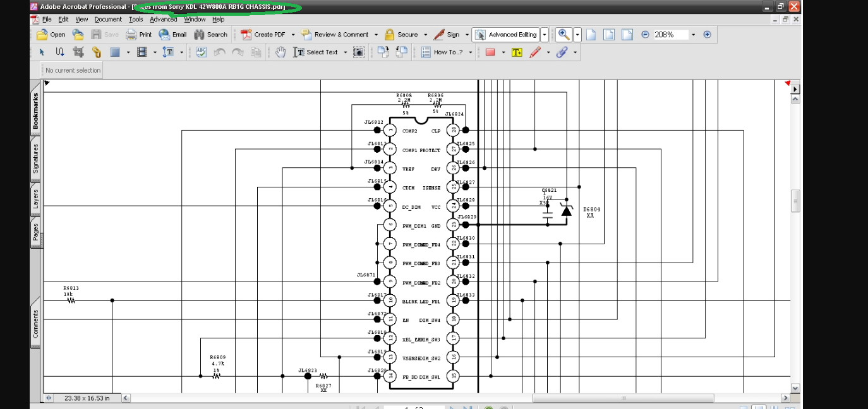Select the Movie tool filmstrip icon
The image size is (868, 409).
(142, 52)
